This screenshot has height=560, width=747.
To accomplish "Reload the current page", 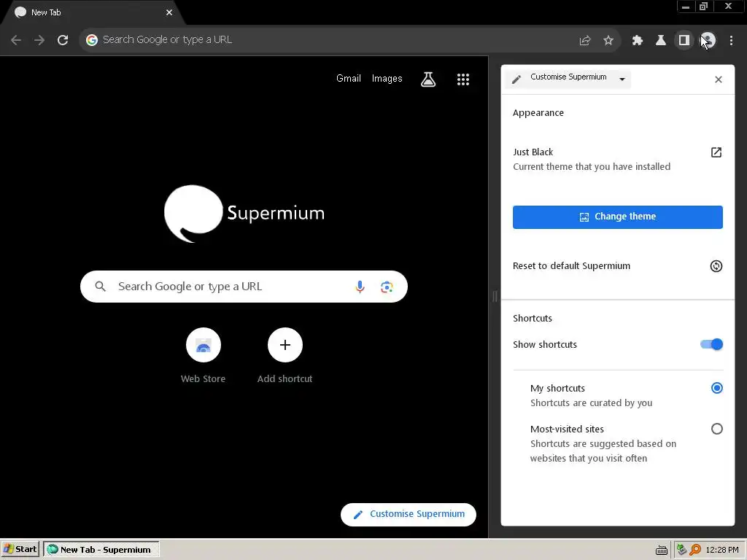I will 63,40.
